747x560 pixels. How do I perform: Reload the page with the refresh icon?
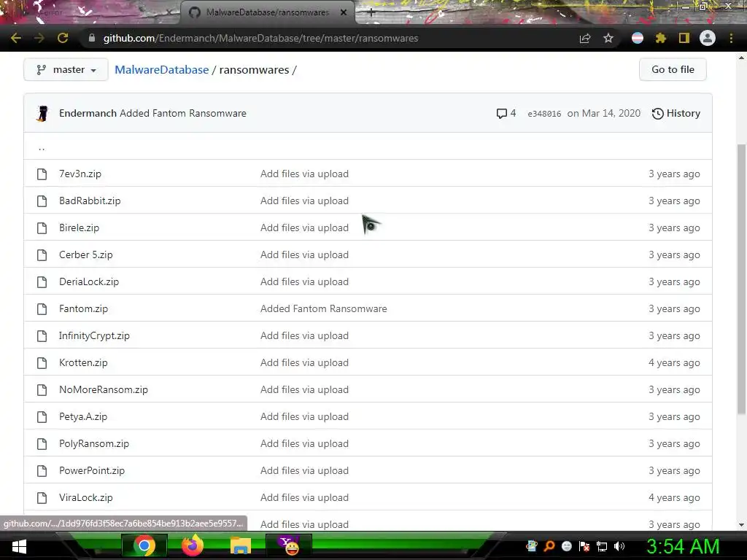[63, 38]
